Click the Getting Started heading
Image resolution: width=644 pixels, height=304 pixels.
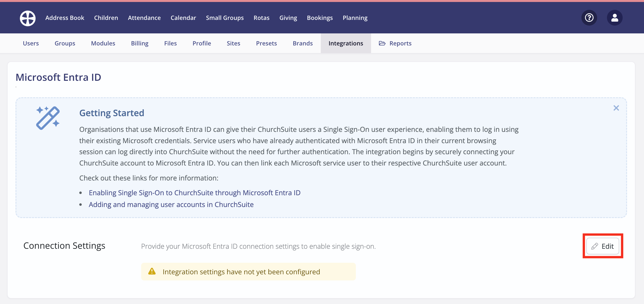point(111,113)
